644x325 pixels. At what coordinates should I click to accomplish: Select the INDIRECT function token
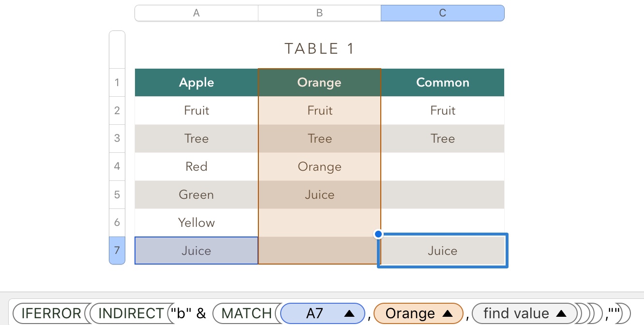(131, 314)
